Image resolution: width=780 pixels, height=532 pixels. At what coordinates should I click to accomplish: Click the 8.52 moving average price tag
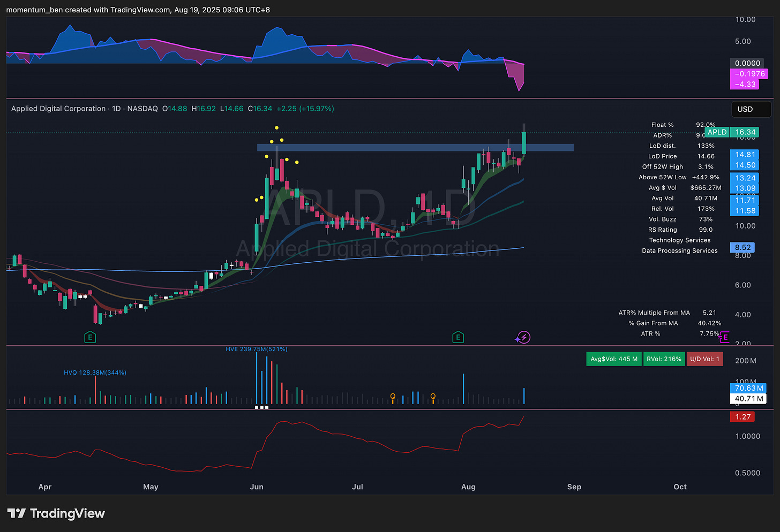742,247
